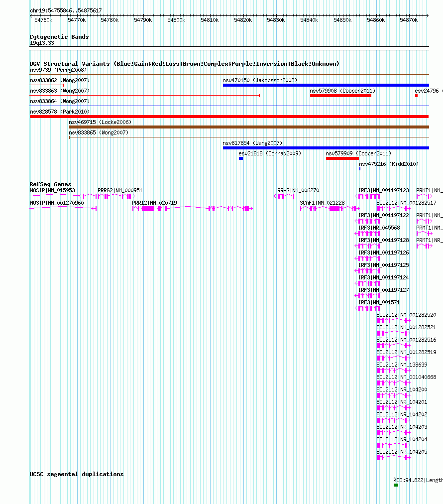The height and width of the screenshot is (504, 443).
Task: Click the IRF3|NM_001197124 transcript label
Action: click(x=384, y=277)
